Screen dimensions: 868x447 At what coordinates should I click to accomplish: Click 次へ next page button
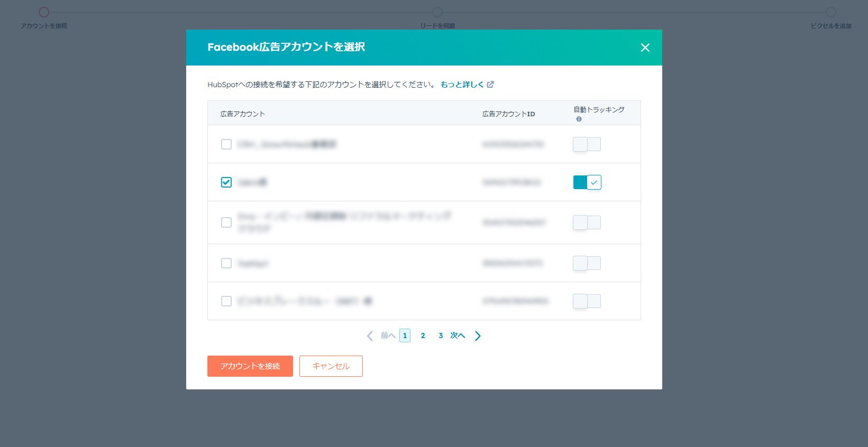click(466, 336)
